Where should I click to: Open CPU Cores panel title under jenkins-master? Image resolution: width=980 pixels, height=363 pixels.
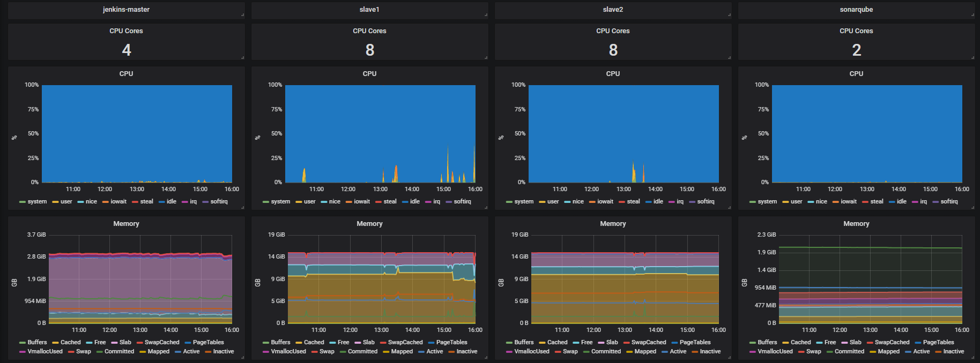click(x=126, y=31)
